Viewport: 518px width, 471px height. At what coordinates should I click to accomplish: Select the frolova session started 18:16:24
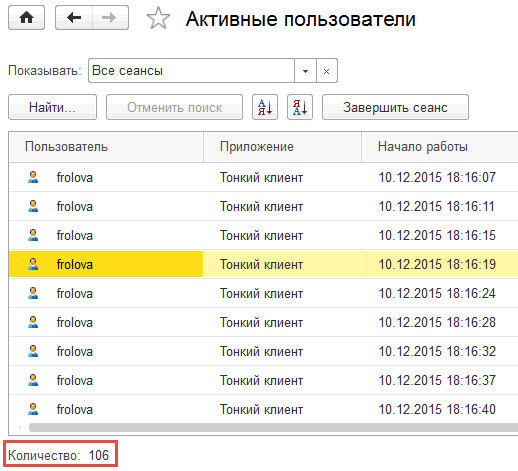[x=263, y=293]
